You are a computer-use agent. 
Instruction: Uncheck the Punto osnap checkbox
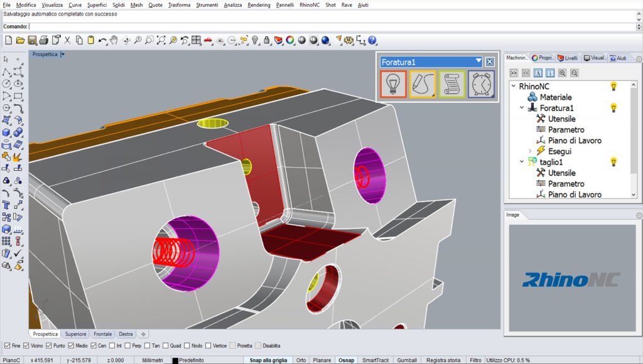click(49, 346)
